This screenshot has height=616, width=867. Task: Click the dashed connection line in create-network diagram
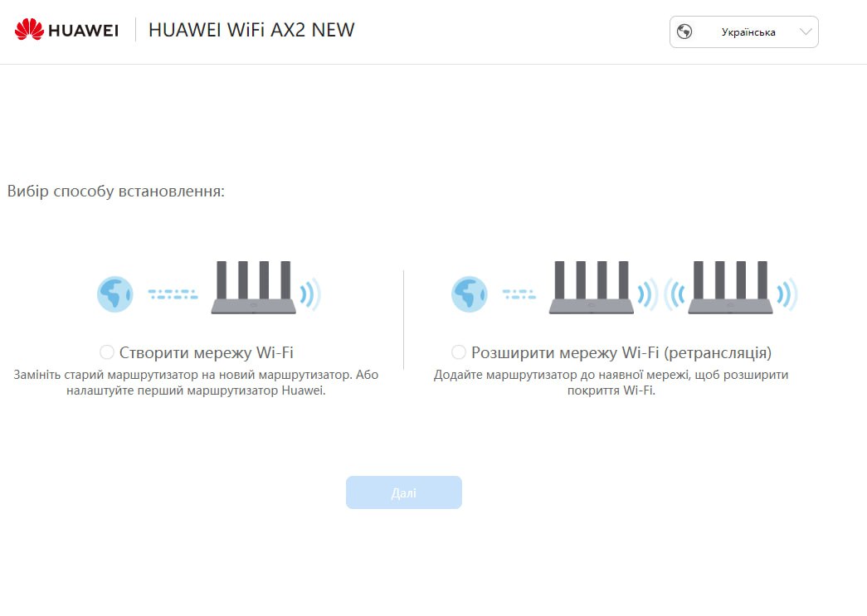pos(173,294)
